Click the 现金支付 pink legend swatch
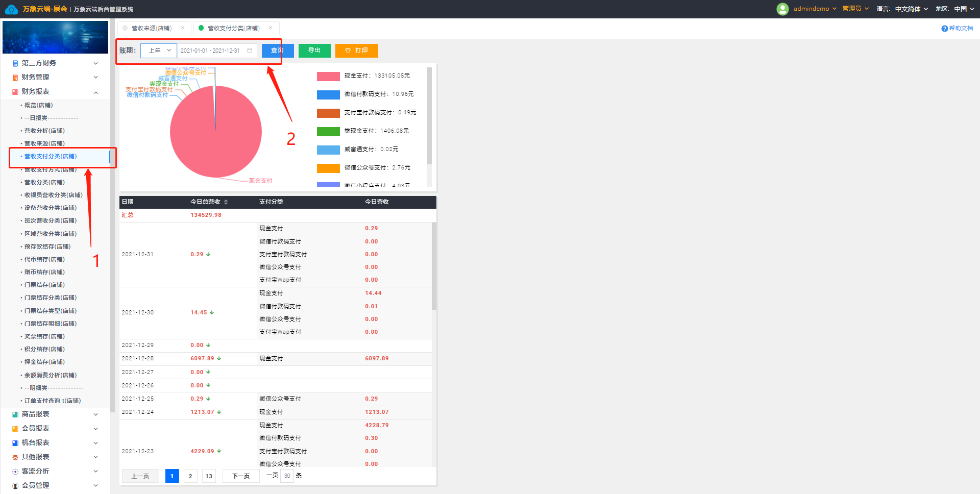The image size is (980, 494). click(x=328, y=77)
